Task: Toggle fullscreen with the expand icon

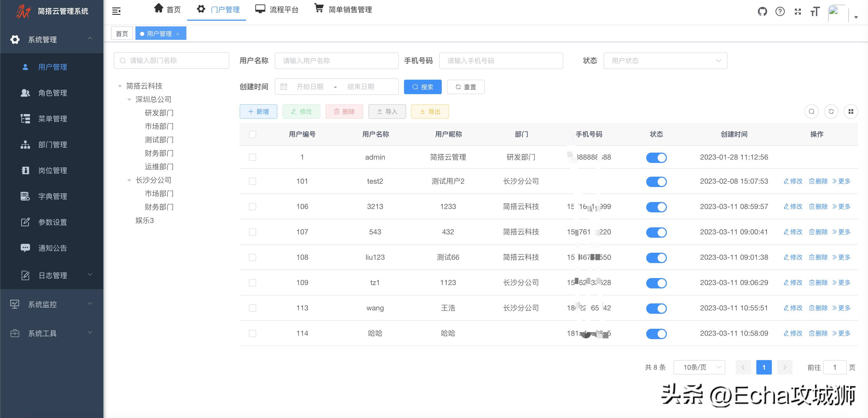Action: pos(798,11)
